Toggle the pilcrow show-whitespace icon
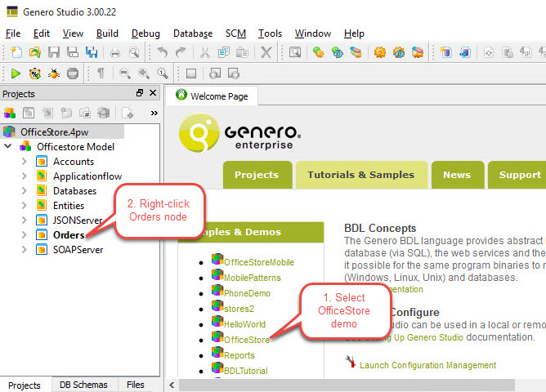This screenshot has width=546, height=392. [x=101, y=73]
